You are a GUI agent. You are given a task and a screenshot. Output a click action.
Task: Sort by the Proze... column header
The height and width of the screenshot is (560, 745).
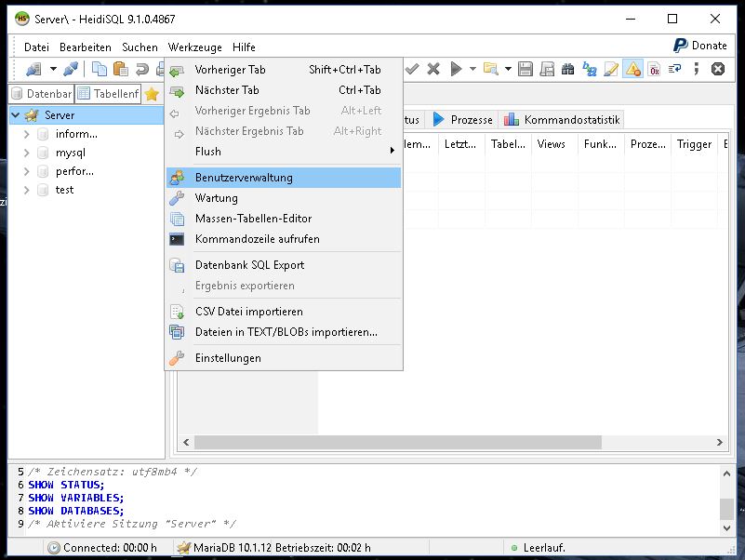pos(647,144)
